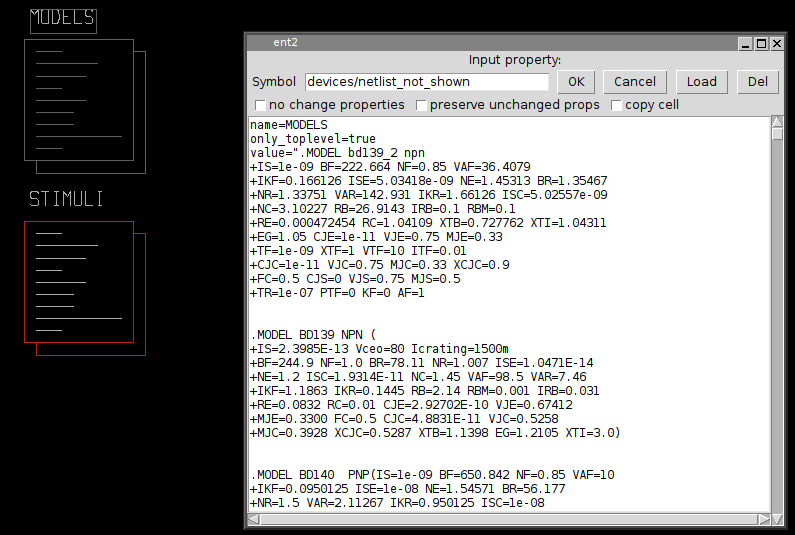795x535 pixels.
Task: Toggle preserve unchanged props option
Action: coord(422,105)
